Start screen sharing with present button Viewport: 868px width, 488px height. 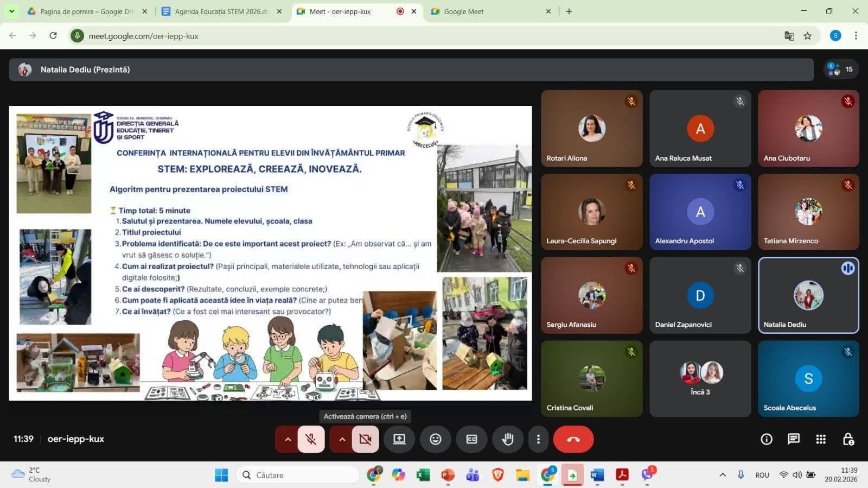pos(399,439)
